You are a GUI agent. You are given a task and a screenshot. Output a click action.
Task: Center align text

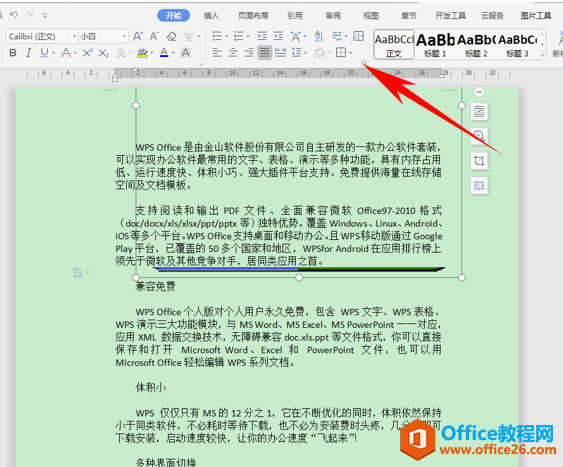point(233,53)
